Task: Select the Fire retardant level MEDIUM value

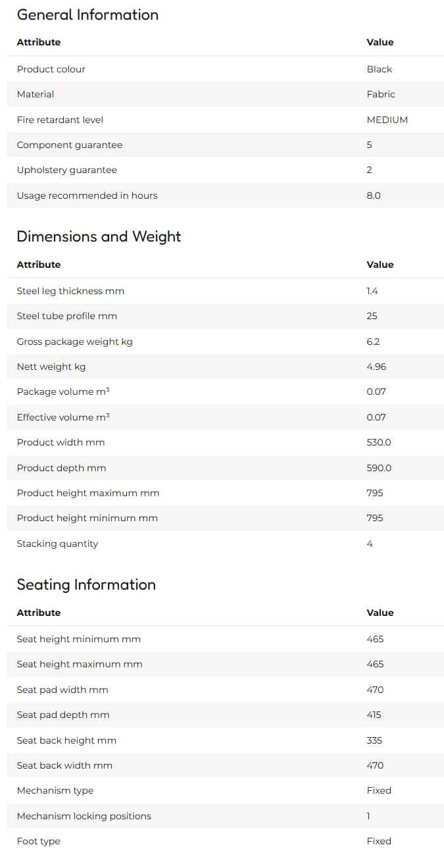Action: click(387, 120)
